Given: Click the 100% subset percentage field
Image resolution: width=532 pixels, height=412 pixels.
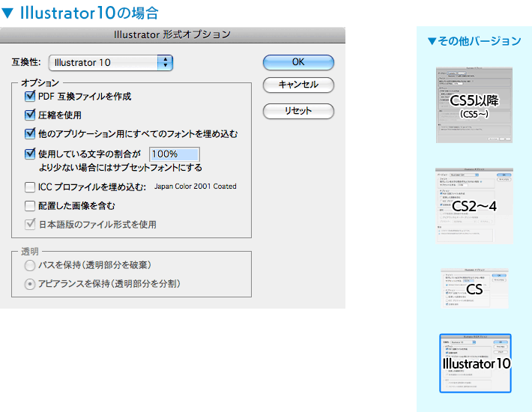Looking at the screenshot, I should click(x=175, y=154).
